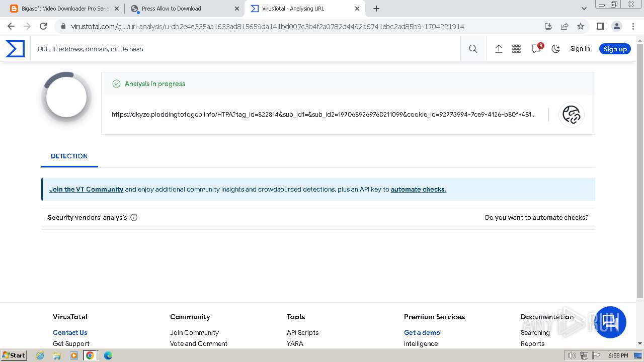The width and height of the screenshot is (644, 362).
Task: Bookmark this page with the star icon
Action: point(581,27)
